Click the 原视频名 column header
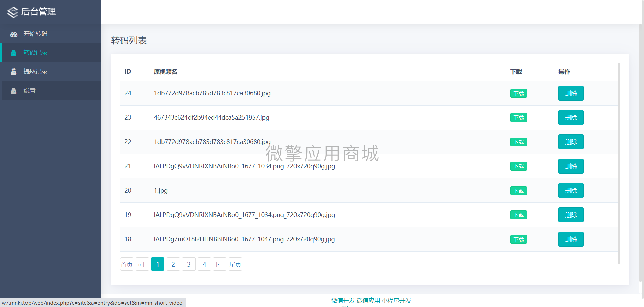Viewport: 644px width, 307px height. [x=165, y=72]
